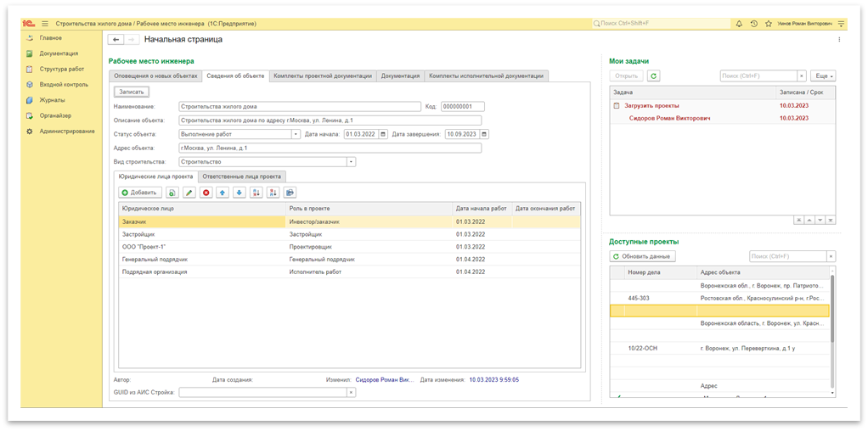This screenshot has width=868, height=431.
Task: Refresh My Tasks with green refresh icon
Action: pos(653,76)
